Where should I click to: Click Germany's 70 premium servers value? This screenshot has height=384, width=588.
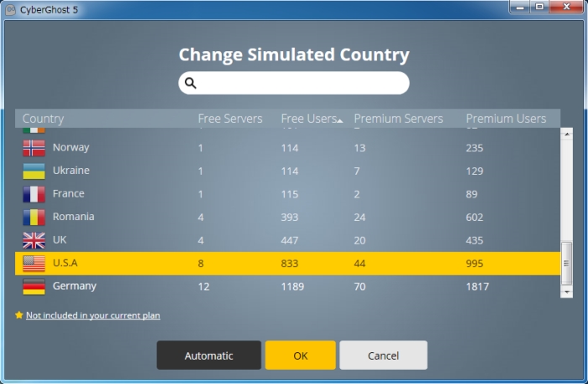pos(360,287)
